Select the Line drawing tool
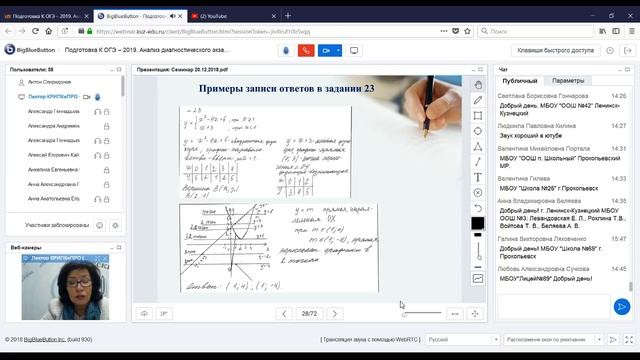 click(x=478, y=162)
